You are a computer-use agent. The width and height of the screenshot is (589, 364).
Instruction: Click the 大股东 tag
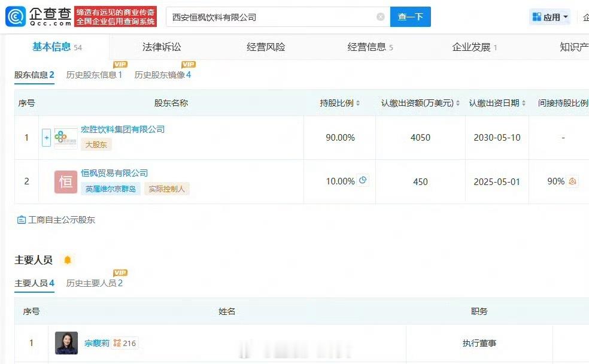[96, 145]
